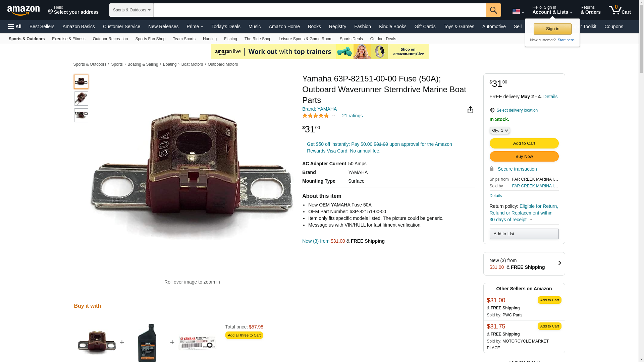This screenshot has width=644, height=362.
Task: Open New (3) from $31.00 offers chevron
Action: tap(559, 263)
